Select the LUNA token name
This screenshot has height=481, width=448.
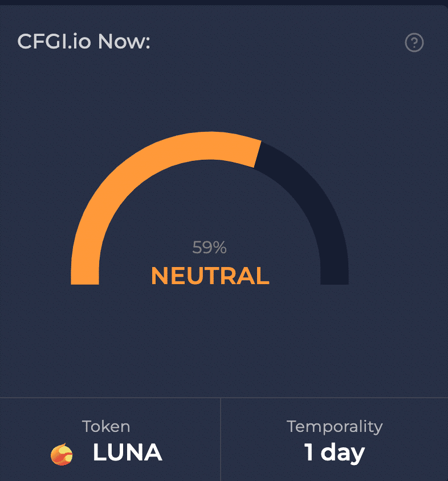click(128, 452)
